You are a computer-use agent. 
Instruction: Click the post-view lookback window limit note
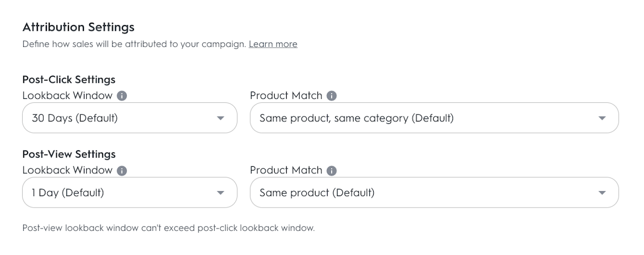pyautogui.click(x=169, y=228)
